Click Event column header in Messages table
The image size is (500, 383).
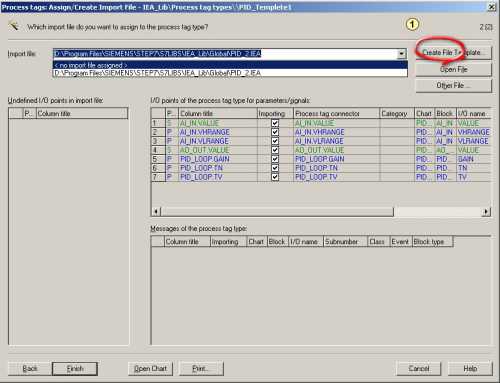coord(401,242)
